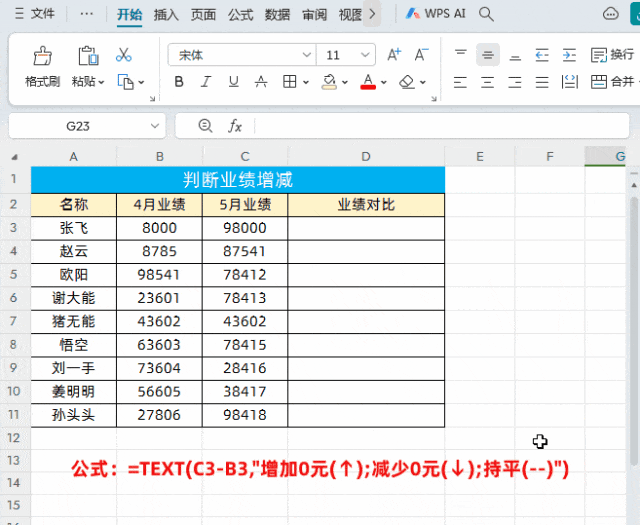This screenshot has width=640, height=525.
Task: Click the vertical scrollbar thumb
Action: [633, 331]
